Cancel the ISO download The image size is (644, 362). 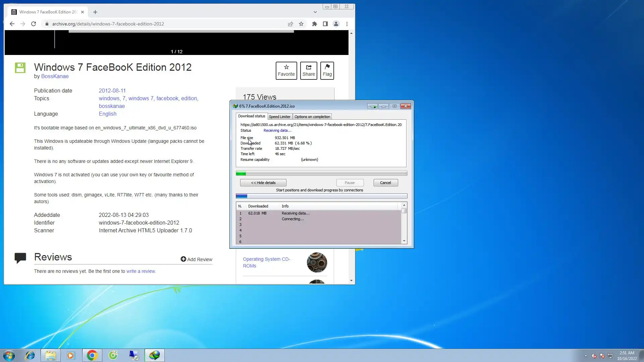coord(385,183)
